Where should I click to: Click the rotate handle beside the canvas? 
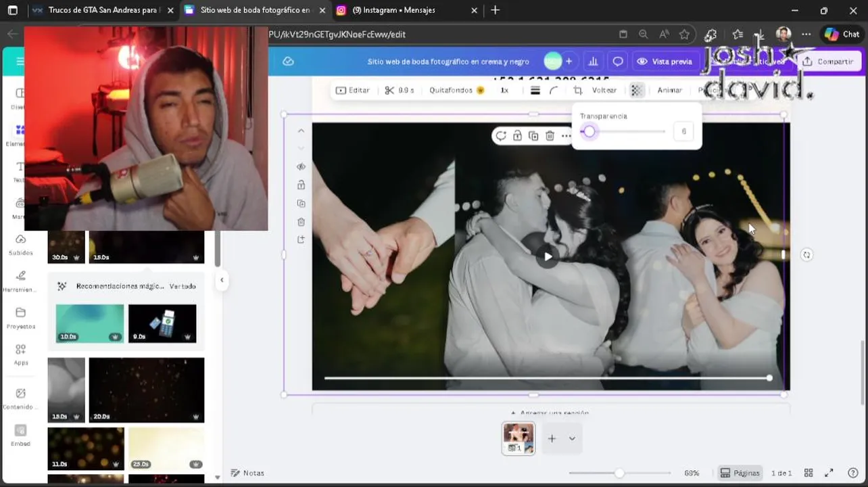806,255
